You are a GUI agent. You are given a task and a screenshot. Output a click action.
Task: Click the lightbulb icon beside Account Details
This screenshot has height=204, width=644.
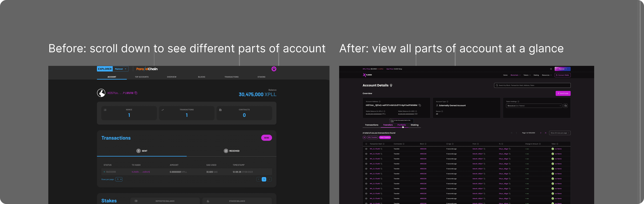point(391,85)
